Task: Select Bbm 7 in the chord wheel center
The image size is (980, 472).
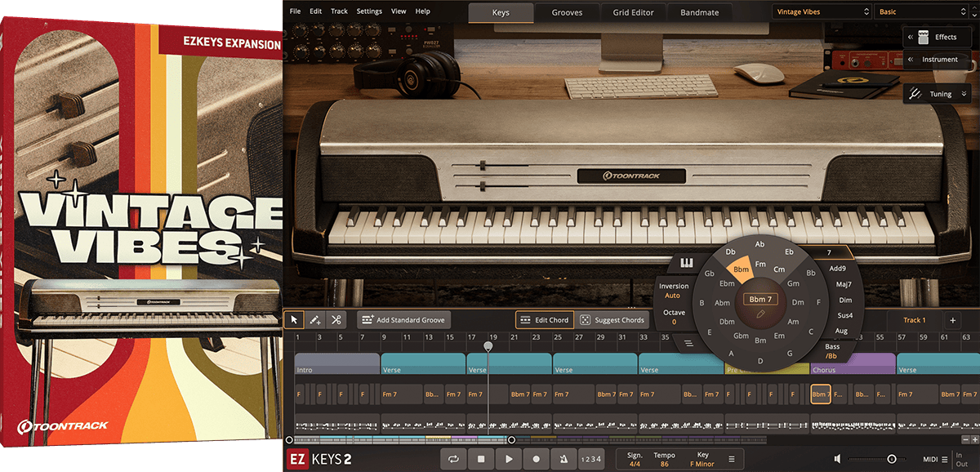Action: click(759, 299)
